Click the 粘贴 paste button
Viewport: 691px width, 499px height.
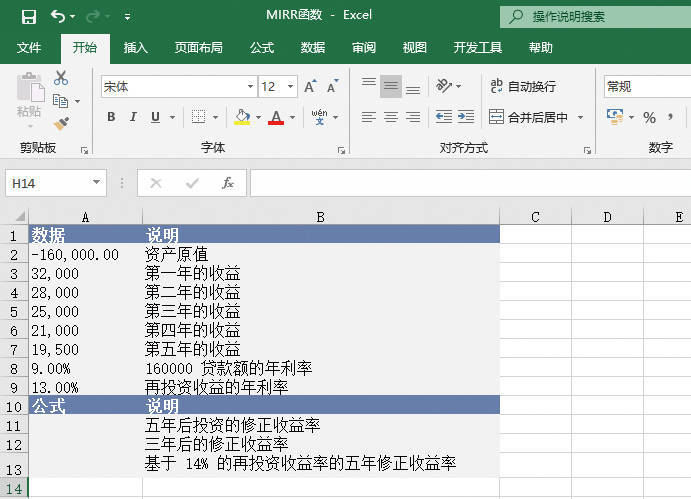tap(29, 98)
